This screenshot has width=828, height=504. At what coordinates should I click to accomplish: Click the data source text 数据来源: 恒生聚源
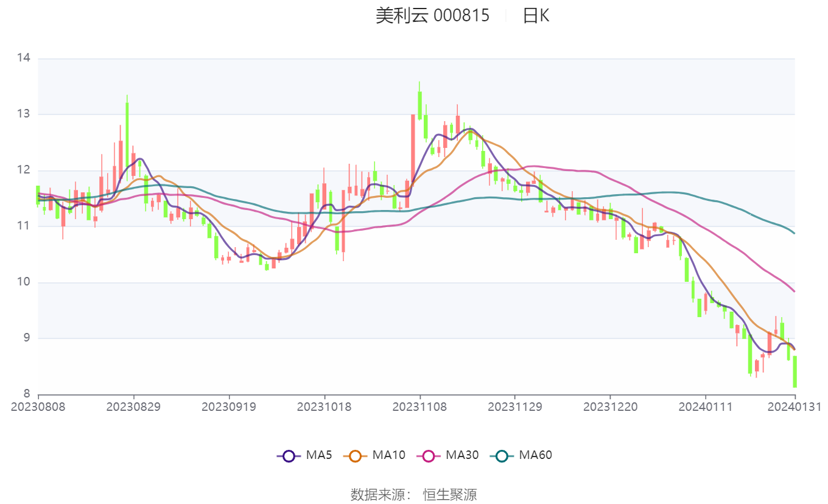pos(414,494)
